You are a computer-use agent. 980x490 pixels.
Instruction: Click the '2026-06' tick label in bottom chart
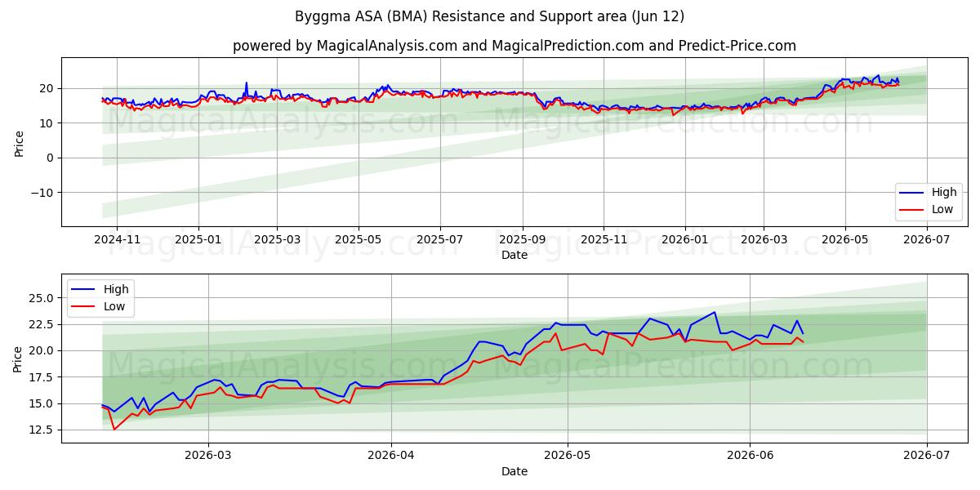[x=751, y=457]
